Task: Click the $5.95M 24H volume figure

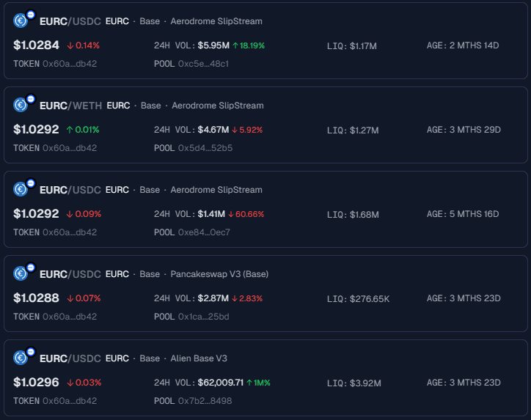Action: click(213, 45)
